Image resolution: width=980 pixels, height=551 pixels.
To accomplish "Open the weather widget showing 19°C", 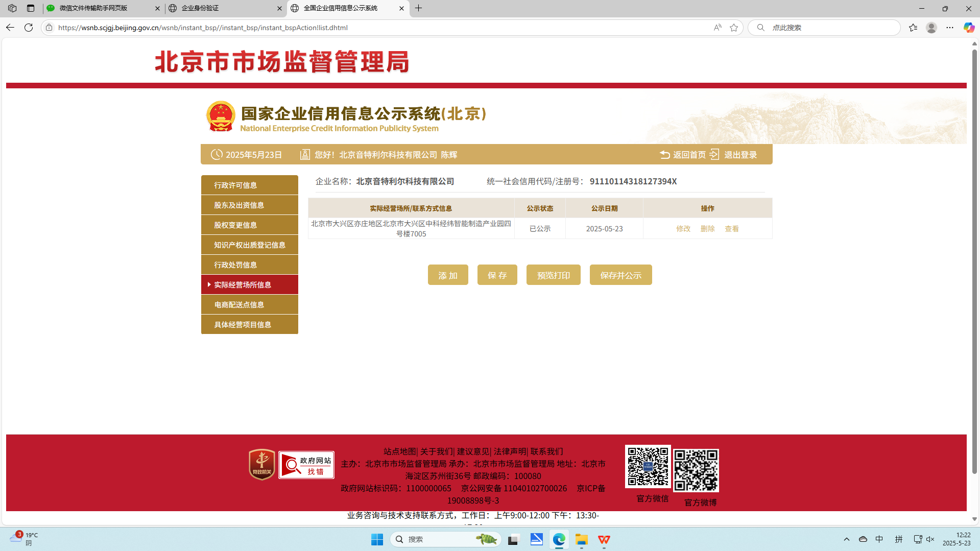I will click(x=25, y=539).
